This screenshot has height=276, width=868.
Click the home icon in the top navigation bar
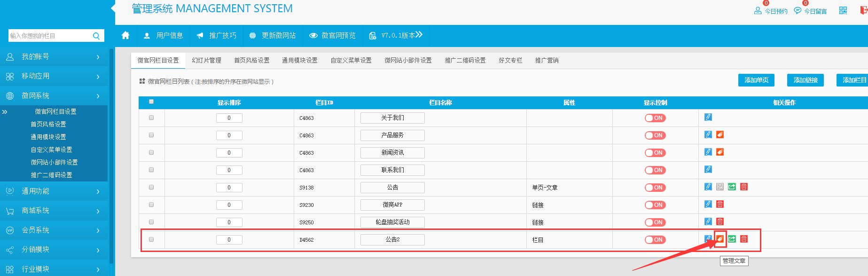click(x=125, y=35)
